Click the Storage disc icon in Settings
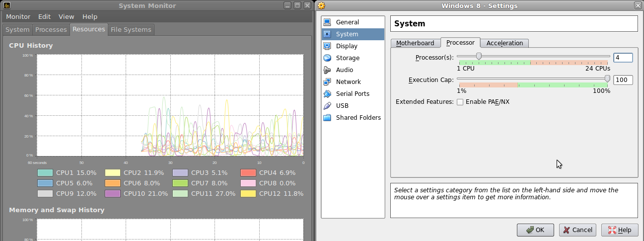This screenshot has height=241, width=644. [327, 58]
